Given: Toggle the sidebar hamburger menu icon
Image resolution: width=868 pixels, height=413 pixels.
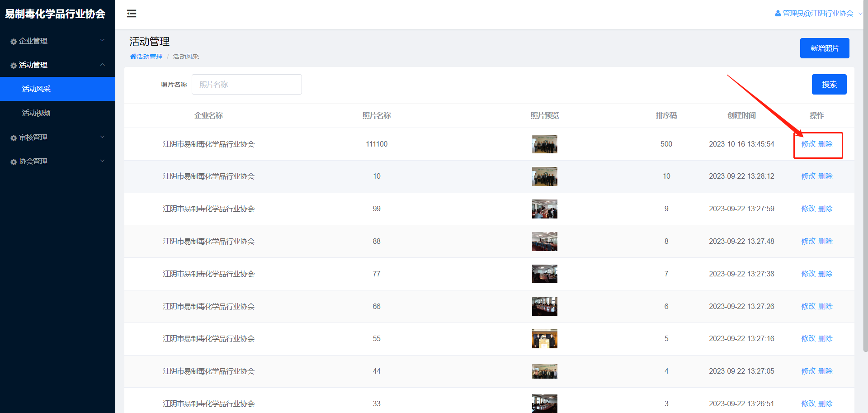Looking at the screenshot, I should 132,14.
